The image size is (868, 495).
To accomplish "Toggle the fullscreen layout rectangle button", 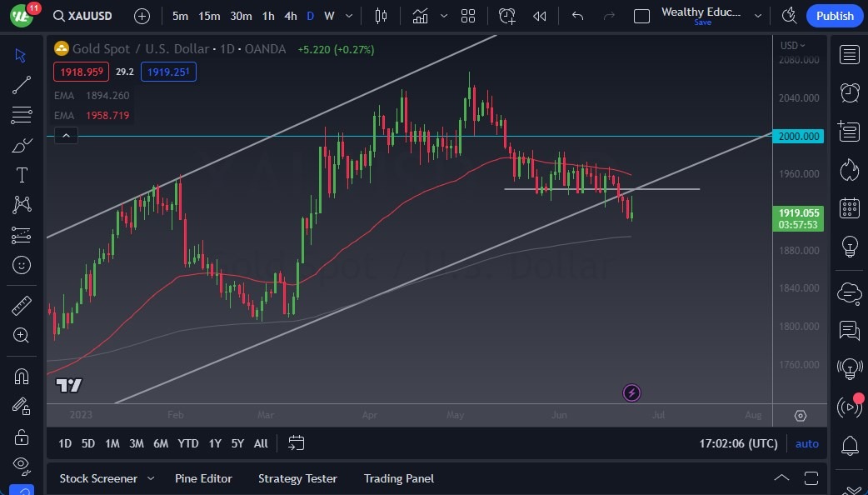I will (x=641, y=16).
